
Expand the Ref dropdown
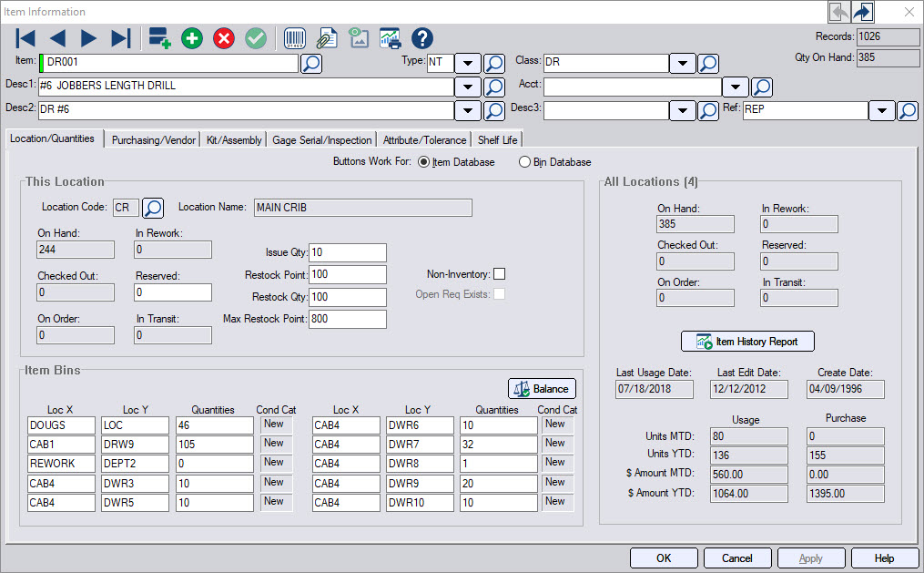[880, 110]
